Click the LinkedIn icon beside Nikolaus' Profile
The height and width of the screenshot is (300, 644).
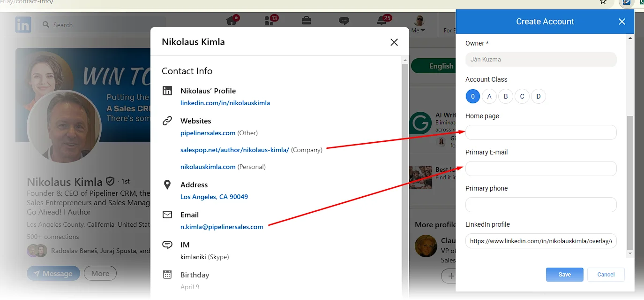pos(167,91)
